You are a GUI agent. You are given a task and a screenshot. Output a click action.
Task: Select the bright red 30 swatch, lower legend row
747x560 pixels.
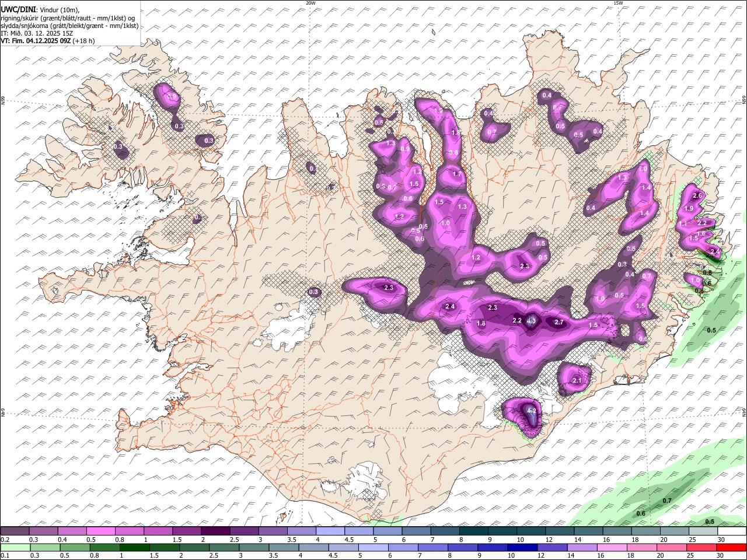pos(731,548)
